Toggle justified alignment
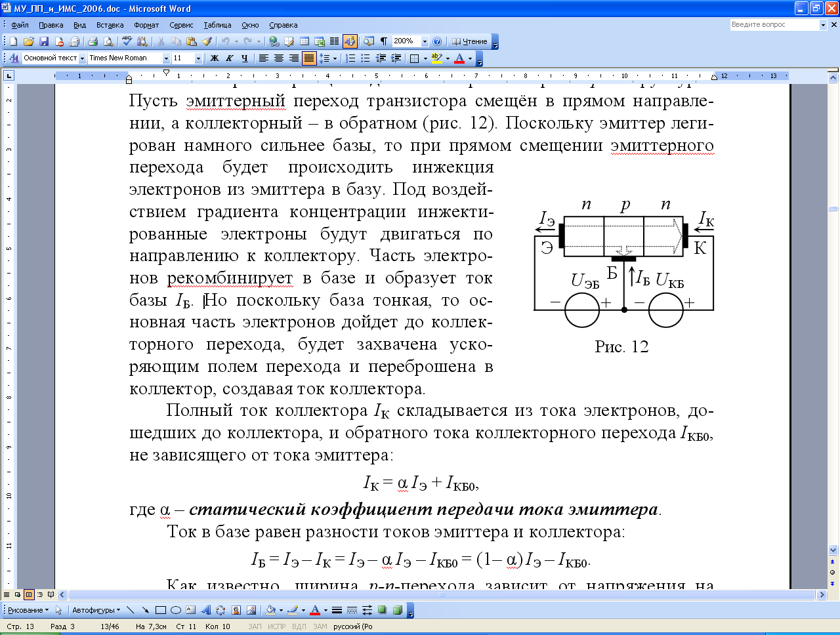Viewport: 840px width, 635px height. [x=309, y=58]
